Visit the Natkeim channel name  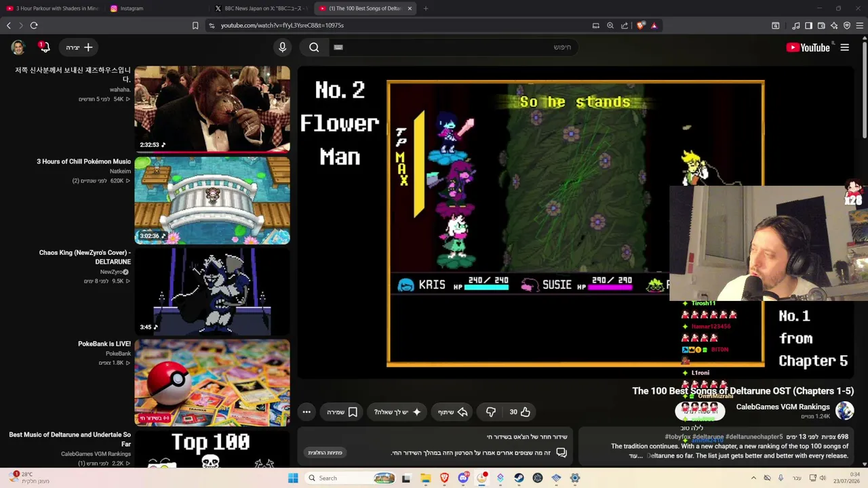pos(120,171)
